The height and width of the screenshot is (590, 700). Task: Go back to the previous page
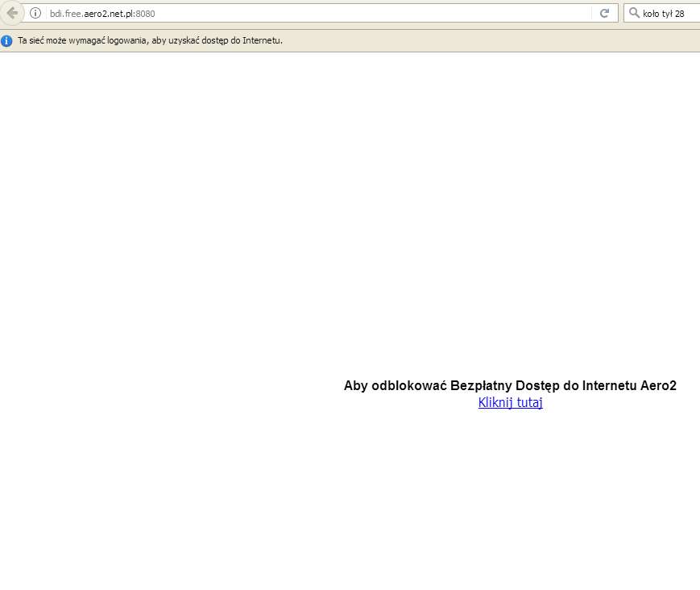point(12,13)
